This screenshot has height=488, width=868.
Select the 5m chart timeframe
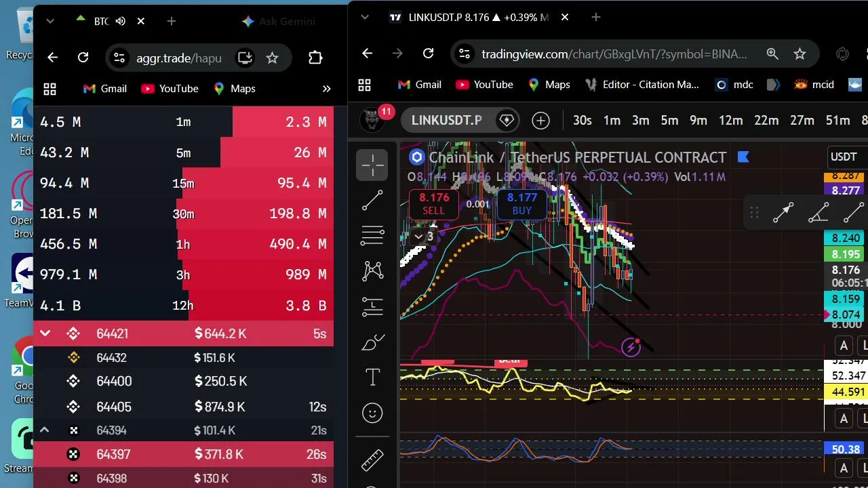click(x=669, y=121)
